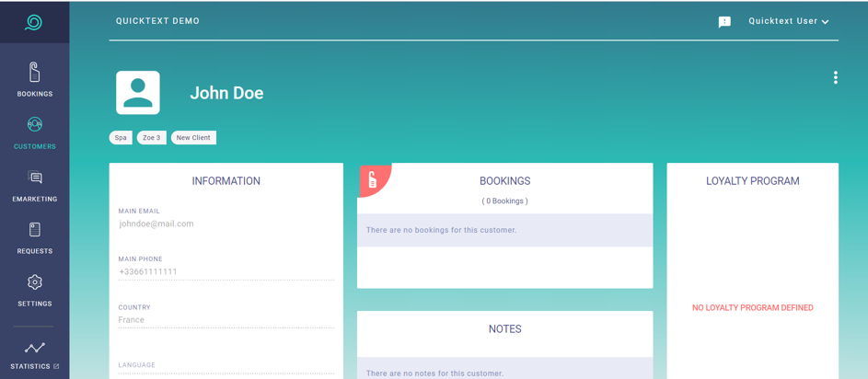Click the Quicktext logo icon
The width and height of the screenshot is (868, 379).
[x=34, y=22]
